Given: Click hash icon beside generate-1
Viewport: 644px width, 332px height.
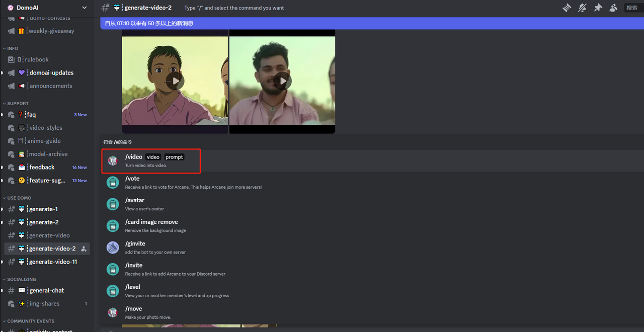Looking at the screenshot, I should tap(11, 209).
